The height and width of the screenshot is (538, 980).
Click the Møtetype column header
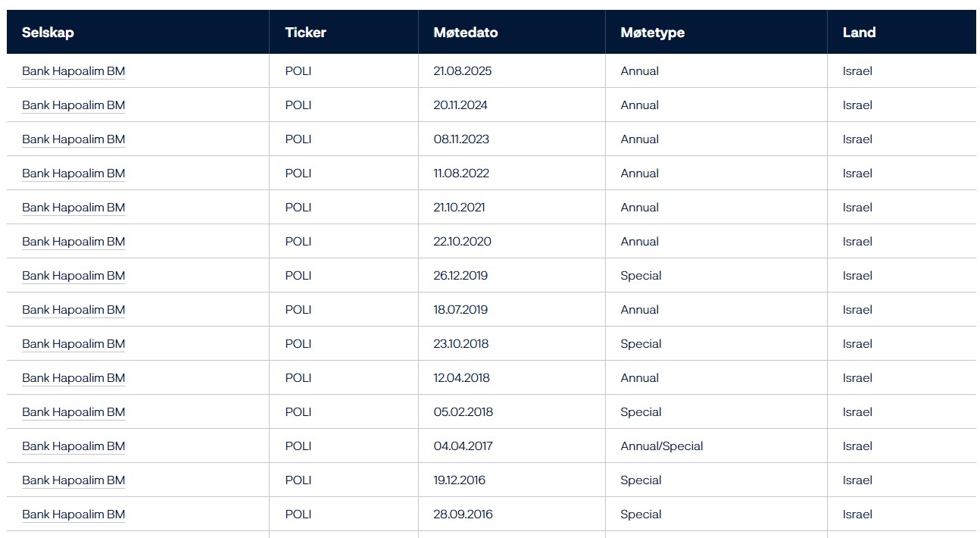653,33
